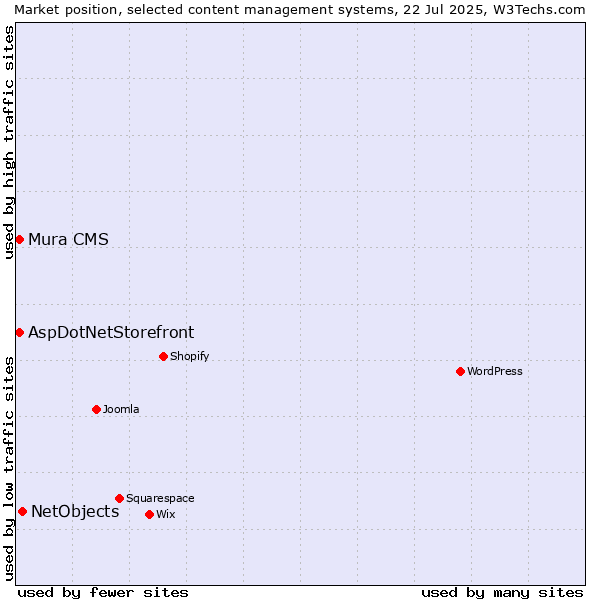Click the NetObjects red data point
Viewport: 600px width, 600px height.
(23, 512)
